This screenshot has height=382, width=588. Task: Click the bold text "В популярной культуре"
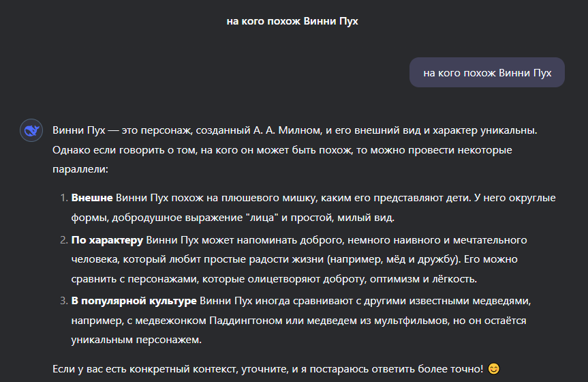click(x=134, y=301)
